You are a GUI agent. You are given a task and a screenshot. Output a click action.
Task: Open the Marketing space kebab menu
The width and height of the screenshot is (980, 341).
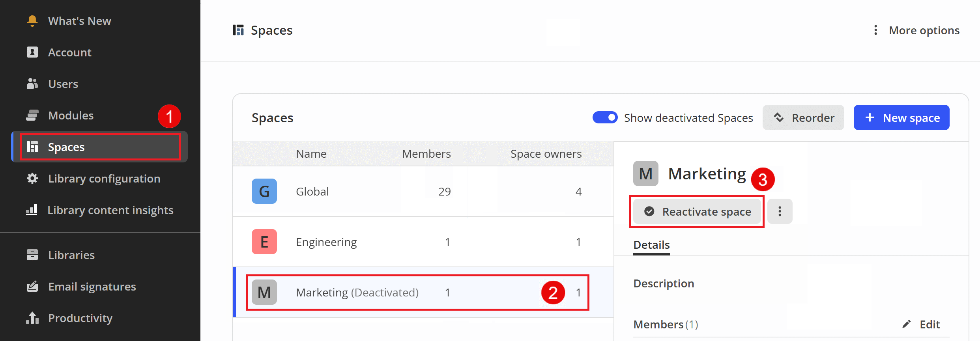[780, 211]
